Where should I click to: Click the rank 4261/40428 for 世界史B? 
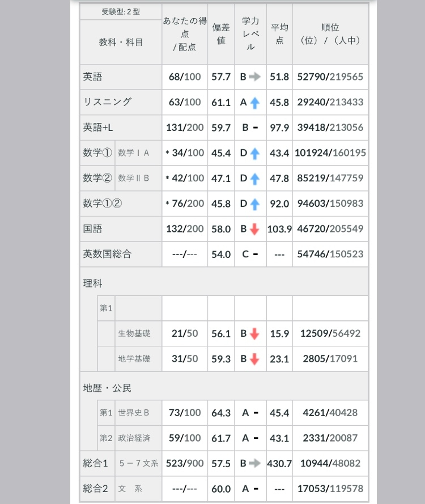(x=330, y=413)
